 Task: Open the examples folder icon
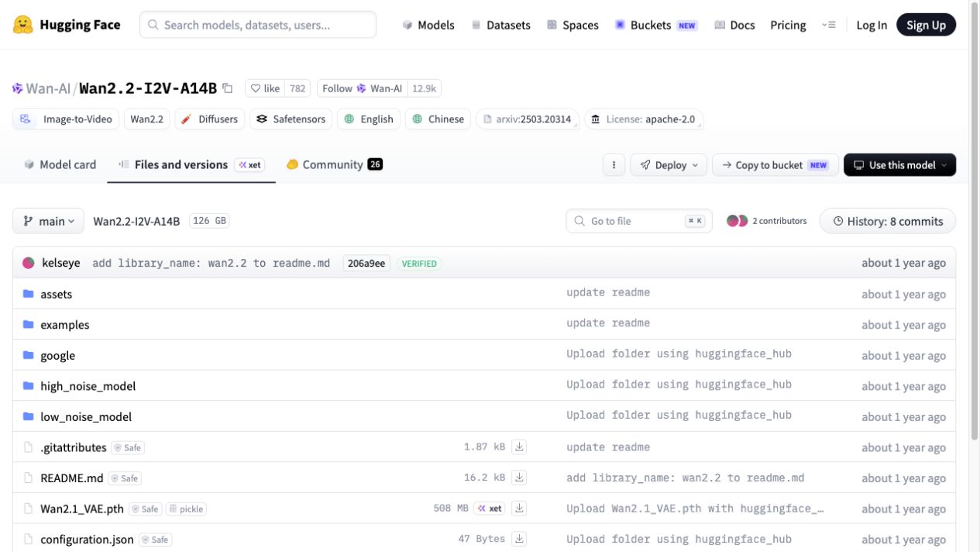[x=29, y=325]
